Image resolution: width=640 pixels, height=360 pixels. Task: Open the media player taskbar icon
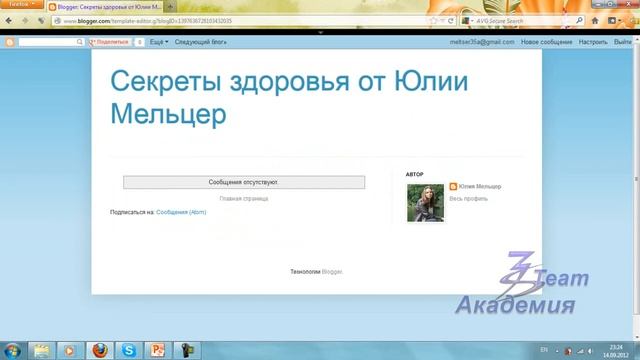70,351
